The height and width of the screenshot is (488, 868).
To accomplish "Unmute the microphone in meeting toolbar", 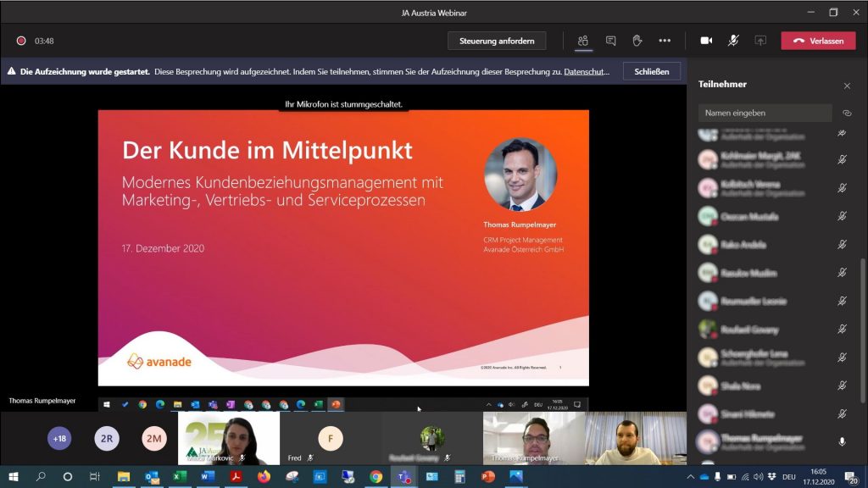I will [733, 41].
